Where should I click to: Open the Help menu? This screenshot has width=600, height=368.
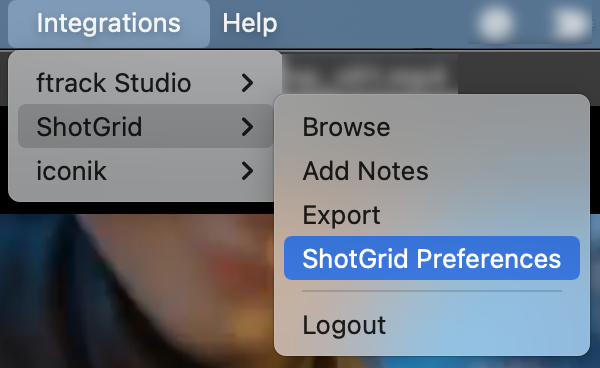pos(250,23)
